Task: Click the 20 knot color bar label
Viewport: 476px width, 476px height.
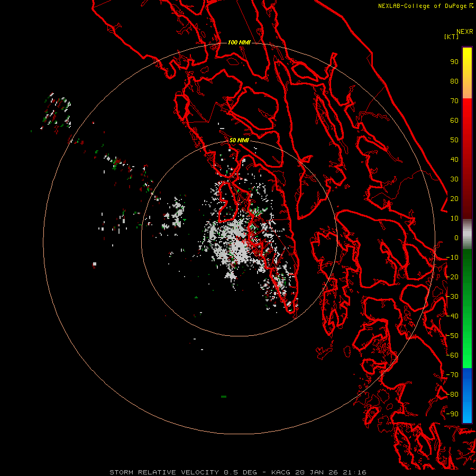Action: point(454,199)
